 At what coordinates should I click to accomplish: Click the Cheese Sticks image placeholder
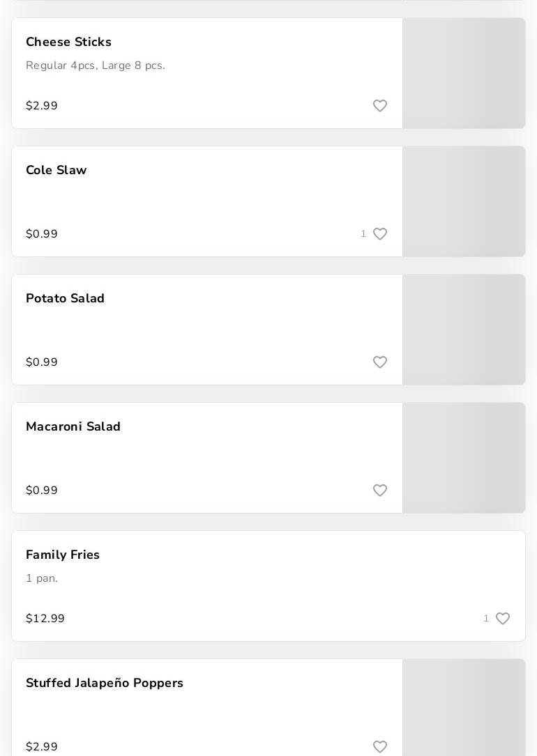[464, 73]
